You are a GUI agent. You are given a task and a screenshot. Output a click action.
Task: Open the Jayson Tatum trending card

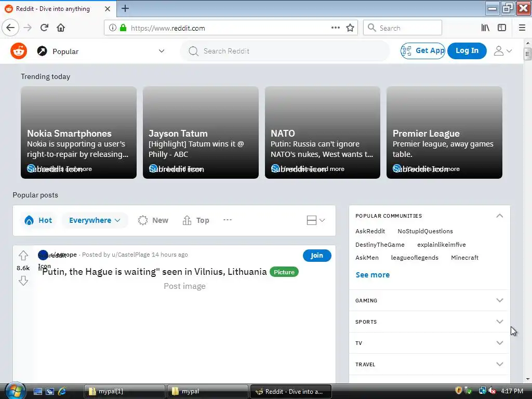click(x=201, y=132)
